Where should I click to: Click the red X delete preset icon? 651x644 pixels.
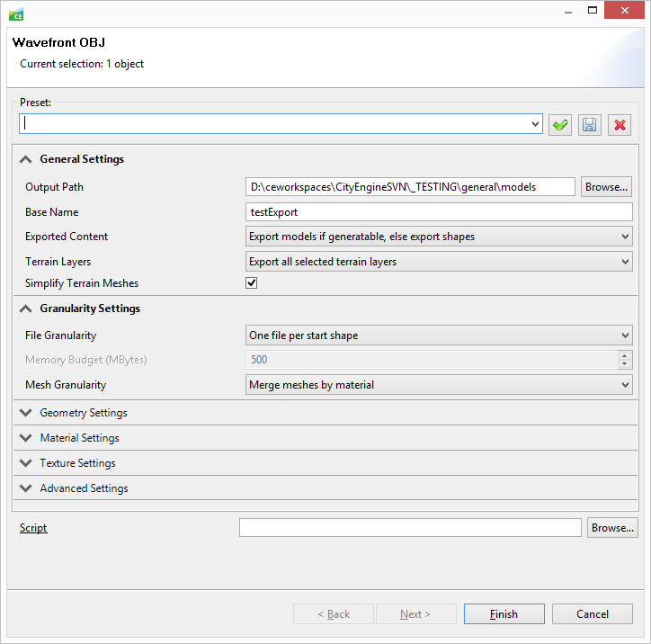click(x=620, y=125)
